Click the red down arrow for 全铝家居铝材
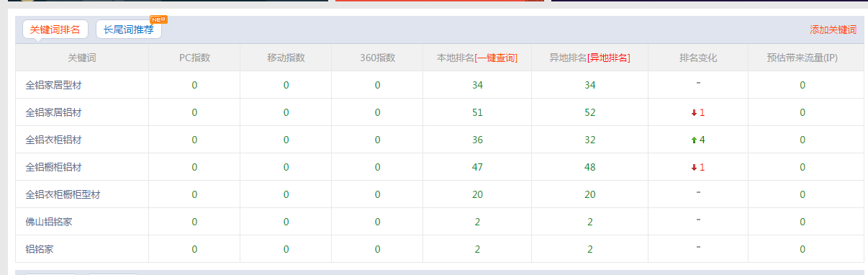The height and width of the screenshot is (275, 868). 694,113
